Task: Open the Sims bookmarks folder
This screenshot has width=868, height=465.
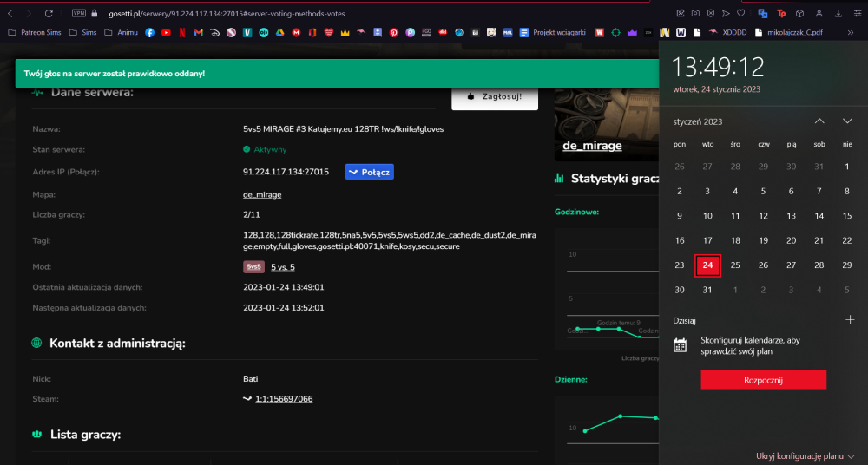Action: [83, 33]
